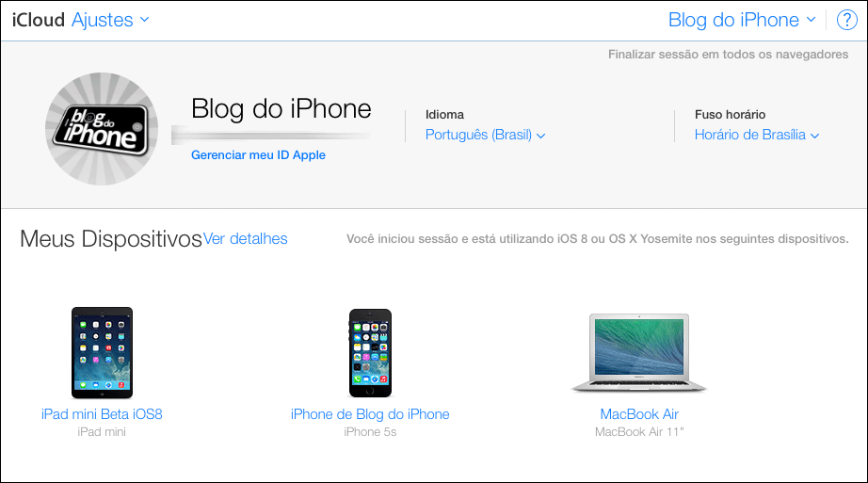Open the Blog do iPhone account menu

(x=743, y=20)
